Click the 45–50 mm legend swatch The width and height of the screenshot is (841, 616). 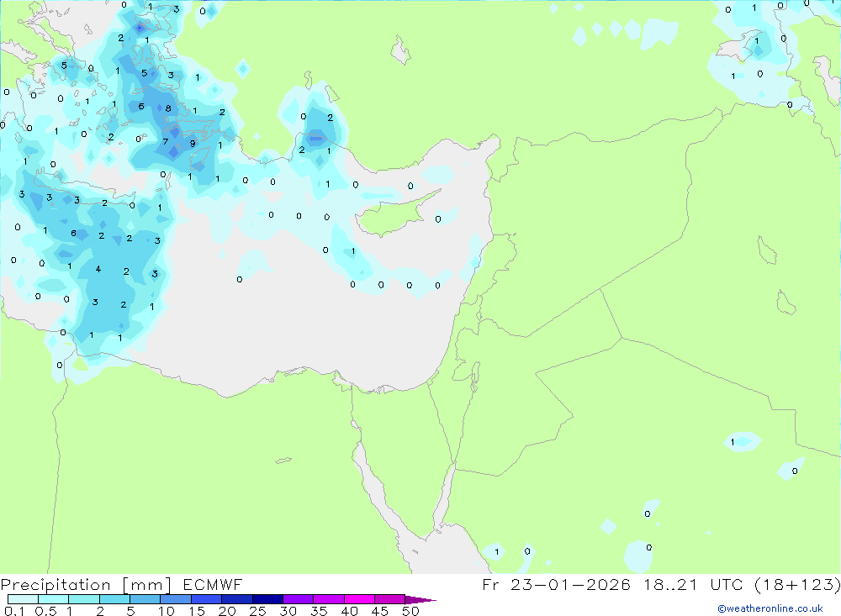coord(390,599)
